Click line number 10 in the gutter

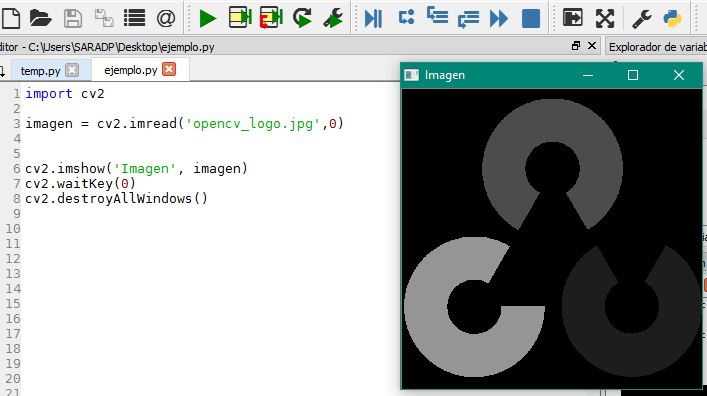13,229
